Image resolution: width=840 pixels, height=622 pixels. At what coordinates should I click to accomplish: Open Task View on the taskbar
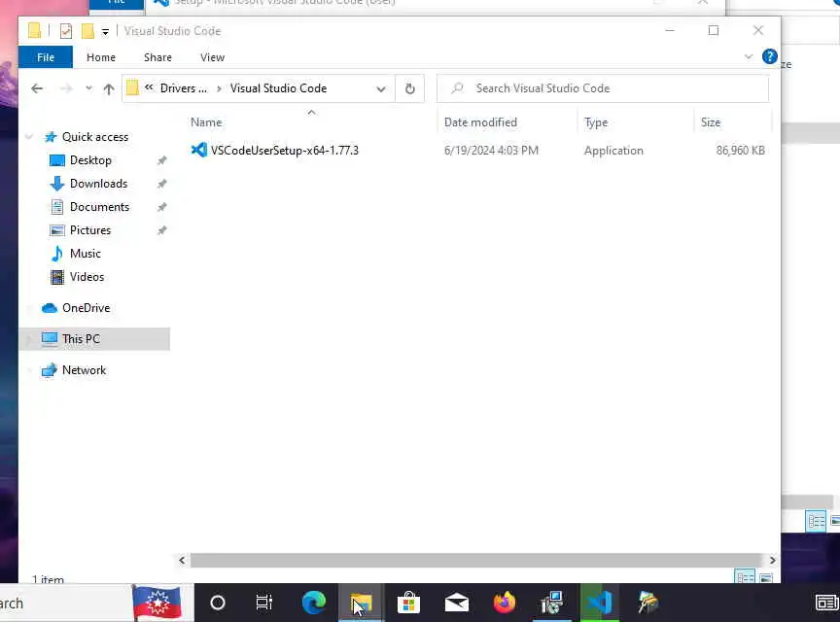tap(264, 603)
